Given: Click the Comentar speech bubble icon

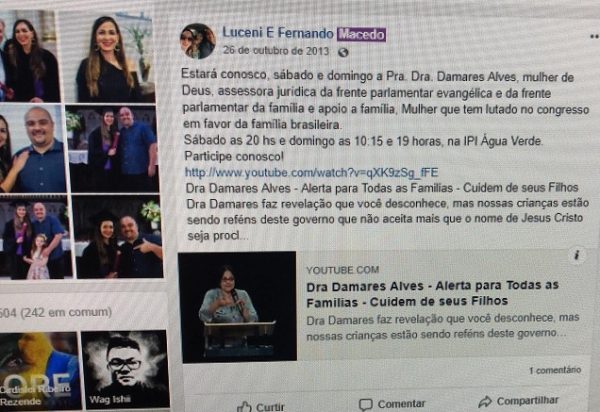Looking at the screenshot, I should point(365,405).
